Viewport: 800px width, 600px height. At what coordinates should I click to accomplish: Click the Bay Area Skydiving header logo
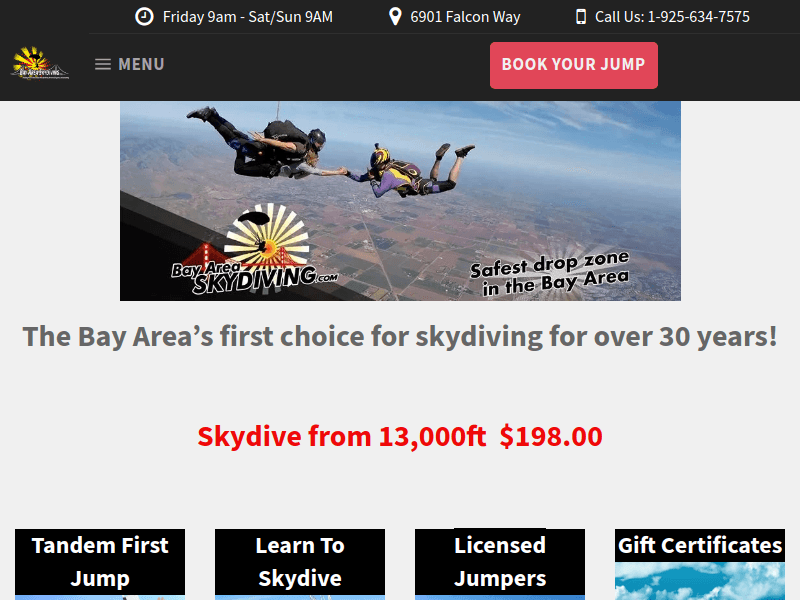(40, 63)
